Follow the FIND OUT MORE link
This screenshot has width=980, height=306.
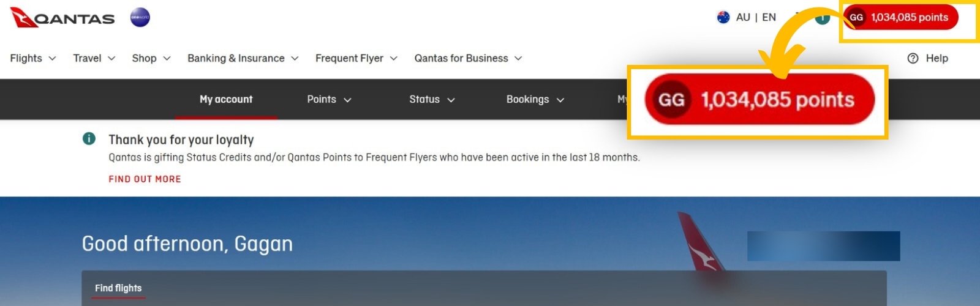pos(145,179)
